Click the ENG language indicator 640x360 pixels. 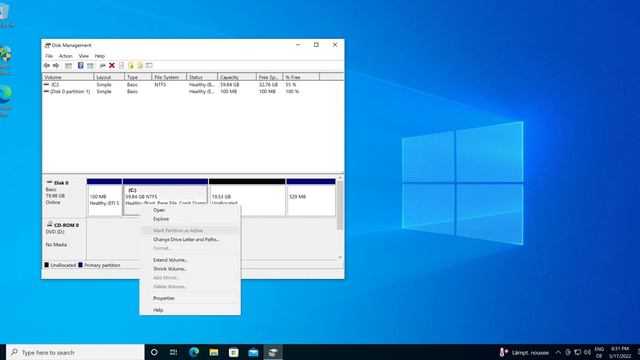tap(599, 352)
